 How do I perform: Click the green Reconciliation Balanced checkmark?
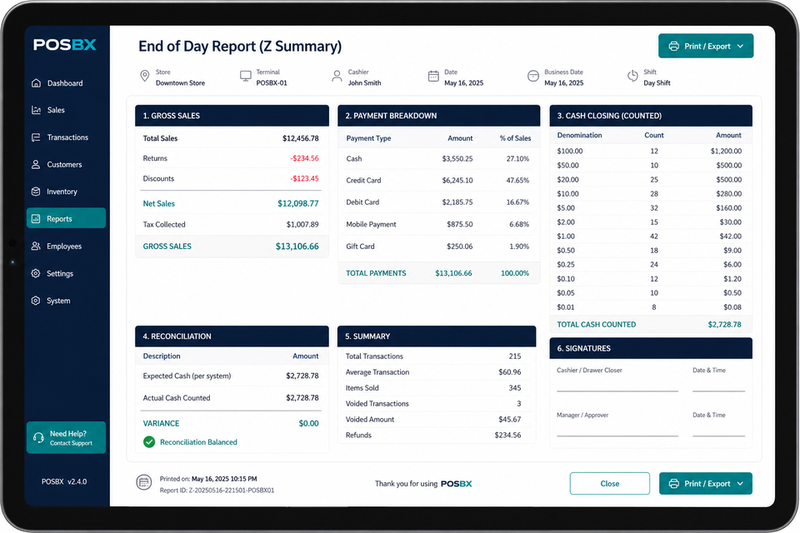(x=149, y=442)
